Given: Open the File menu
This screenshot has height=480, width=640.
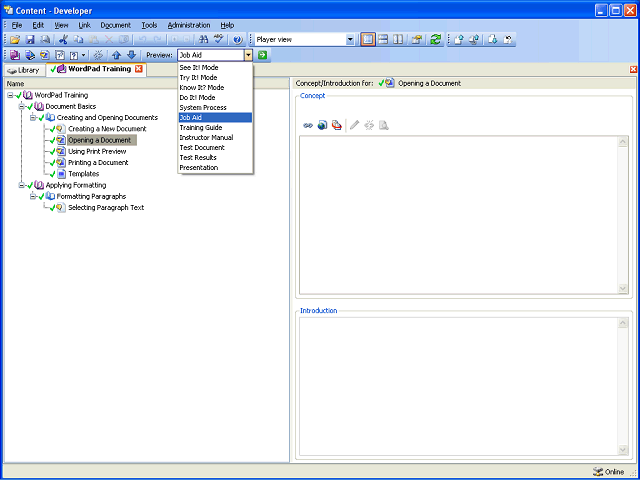Looking at the screenshot, I should click(17, 25).
